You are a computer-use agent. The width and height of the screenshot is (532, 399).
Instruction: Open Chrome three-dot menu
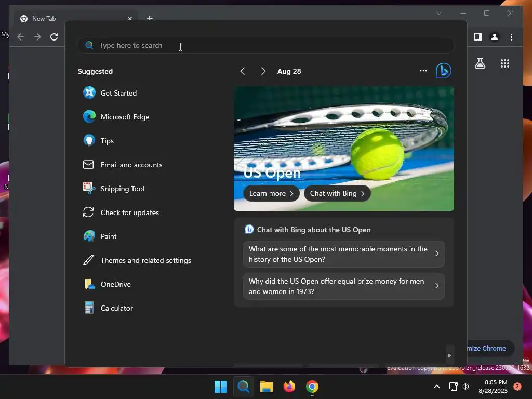(511, 37)
